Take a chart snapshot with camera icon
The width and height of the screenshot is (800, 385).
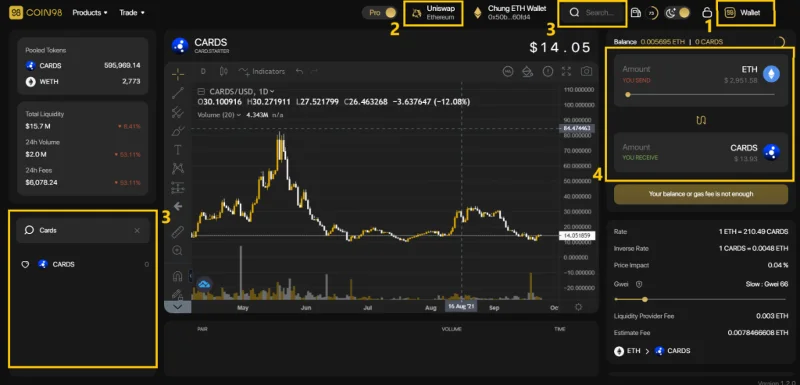click(586, 71)
